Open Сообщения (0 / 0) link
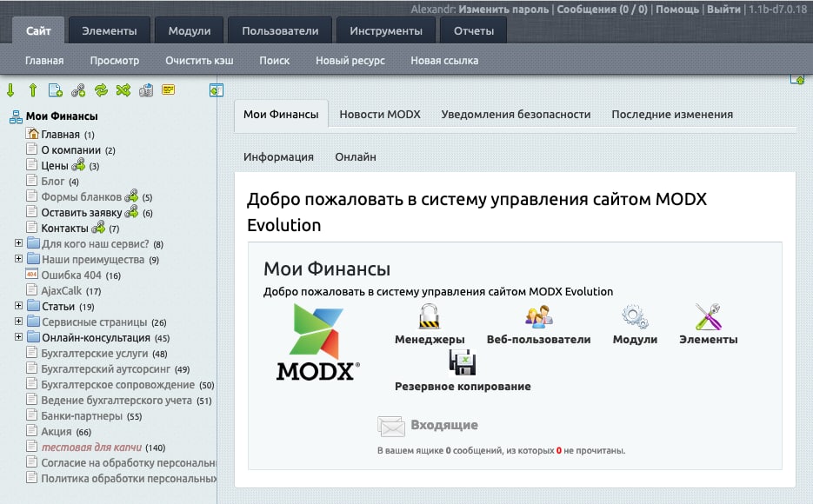 [x=602, y=9]
